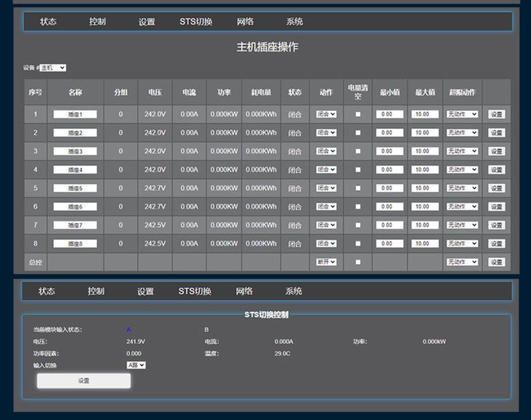Open the 超限动作 dropdown in row 6
Viewport: 531px width, 420px height.
(x=462, y=206)
